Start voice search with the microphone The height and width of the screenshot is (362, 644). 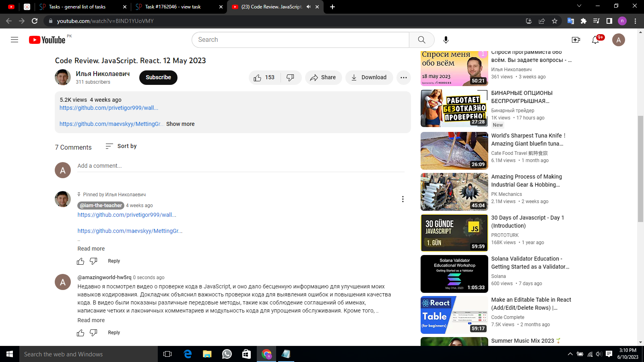click(446, 40)
